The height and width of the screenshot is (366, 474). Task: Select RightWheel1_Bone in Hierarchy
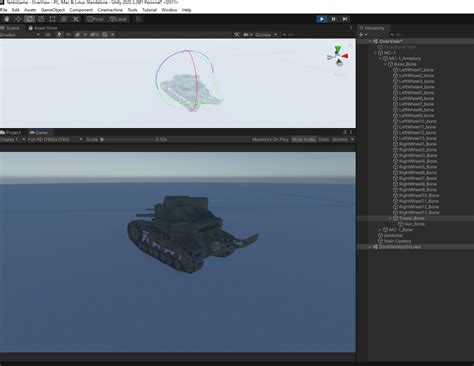[417, 144]
